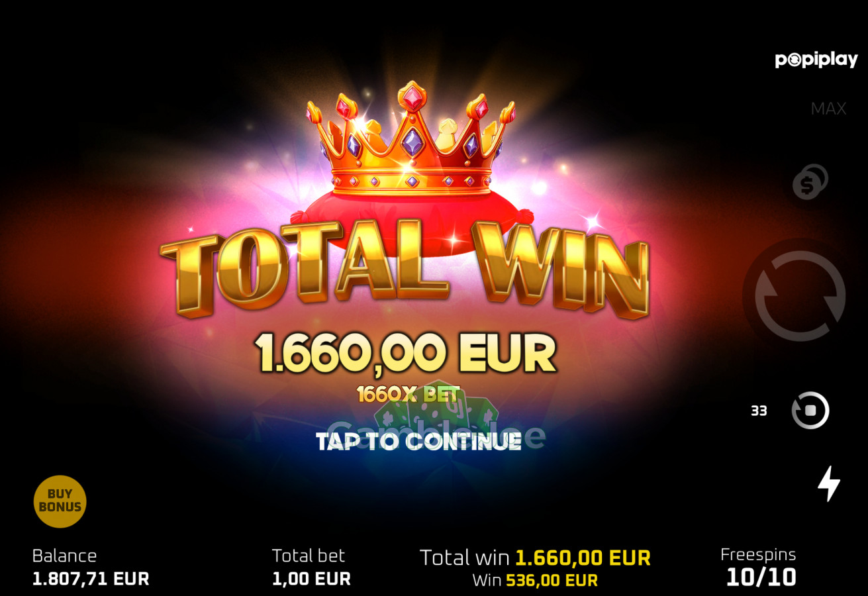The height and width of the screenshot is (596, 868).
Task: Click the Freespins 10/10 counter
Action: click(x=760, y=567)
